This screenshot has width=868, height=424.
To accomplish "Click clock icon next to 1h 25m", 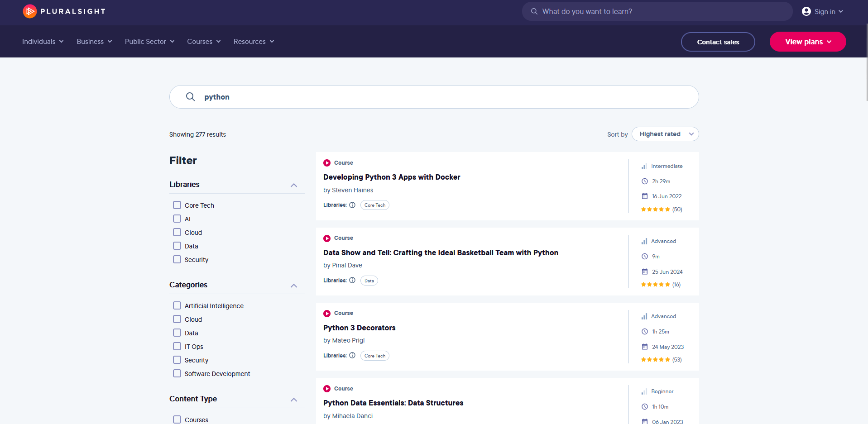I will [x=645, y=332].
